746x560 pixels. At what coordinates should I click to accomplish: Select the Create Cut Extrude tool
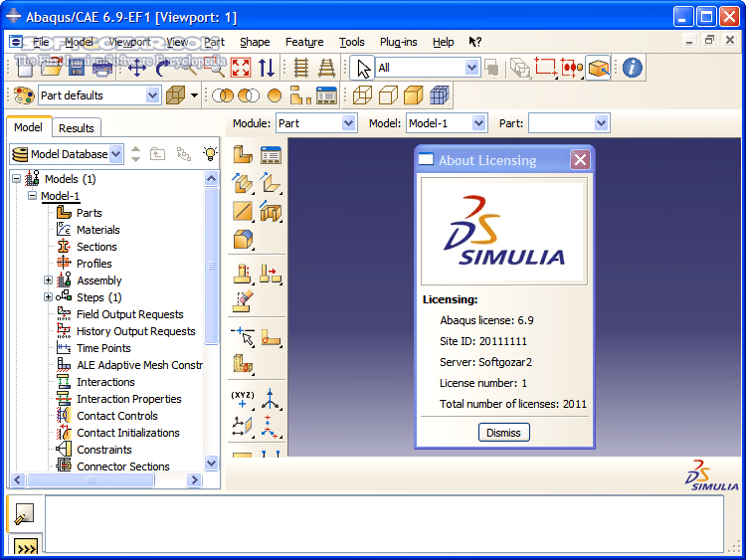pyautogui.click(x=272, y=211)
